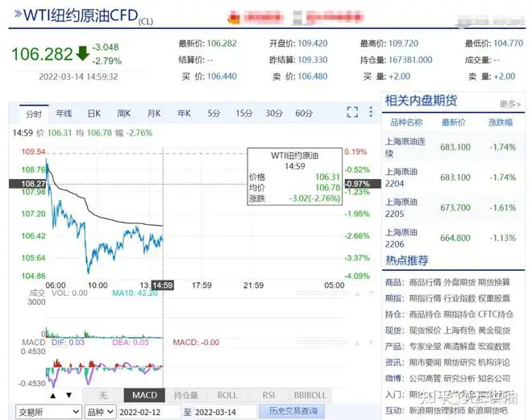
Task: Open the 上海有色 link
Action: (459, 331)
